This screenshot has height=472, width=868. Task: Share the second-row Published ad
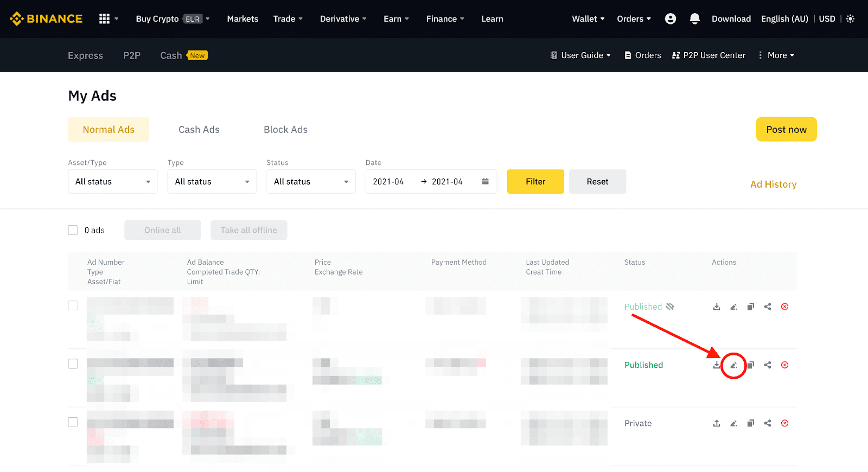tap(768, 365)
